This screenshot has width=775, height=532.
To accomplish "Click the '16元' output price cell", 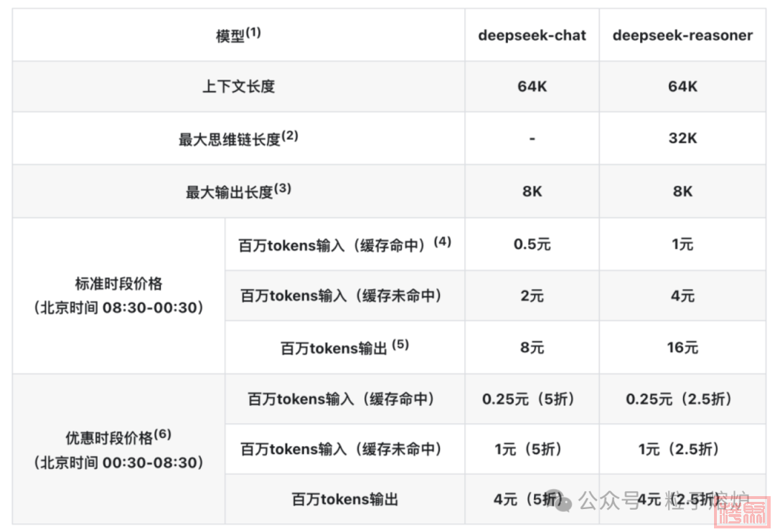I will pyautogui.click(x=682, y=347).
